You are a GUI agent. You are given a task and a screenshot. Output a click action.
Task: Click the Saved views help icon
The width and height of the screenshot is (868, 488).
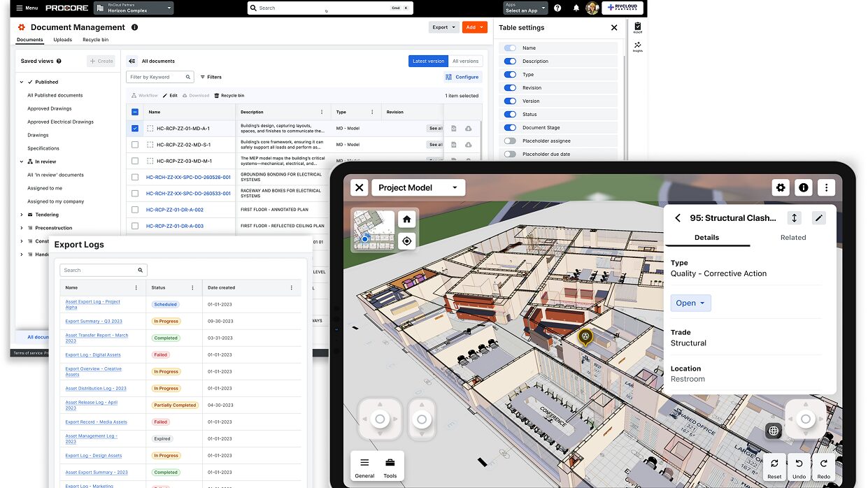coord(59,62)
